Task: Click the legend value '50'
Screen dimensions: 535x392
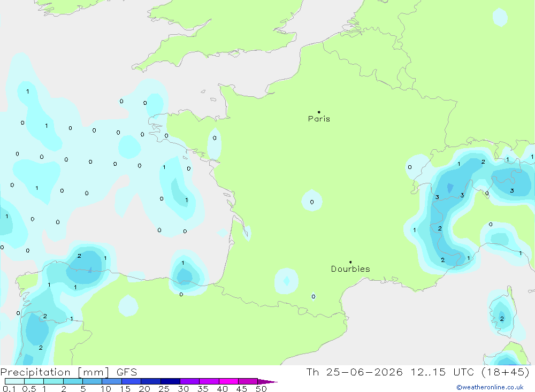Action: (262, 389)
